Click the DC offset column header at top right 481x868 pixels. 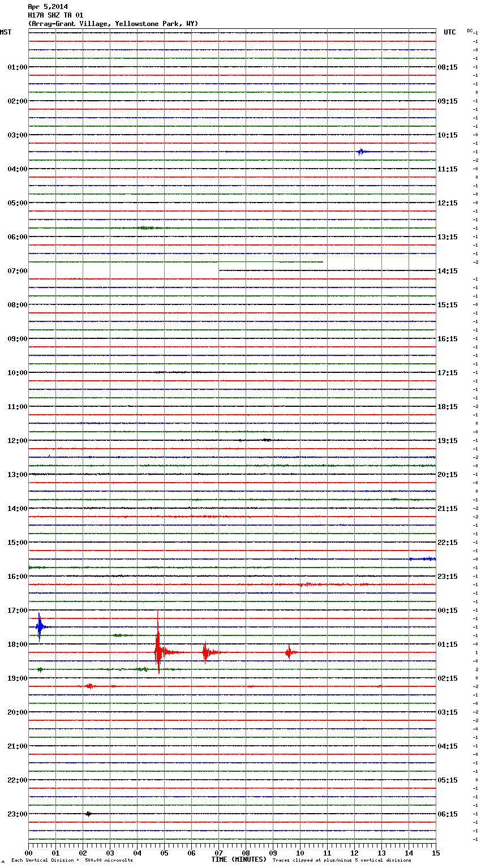(470, 31)
